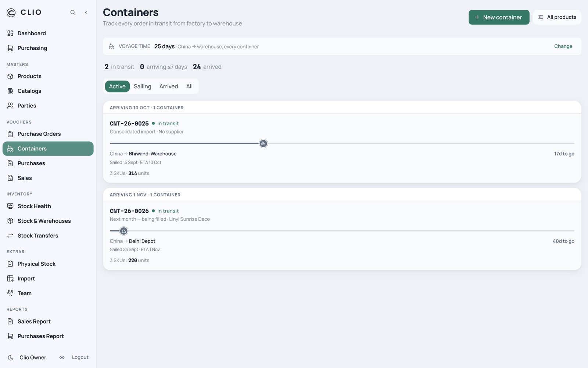Show All containers tab
Image resolution: width=588 pixels, height=368 pixels.
pyautogui.click(x=189, y=86)
